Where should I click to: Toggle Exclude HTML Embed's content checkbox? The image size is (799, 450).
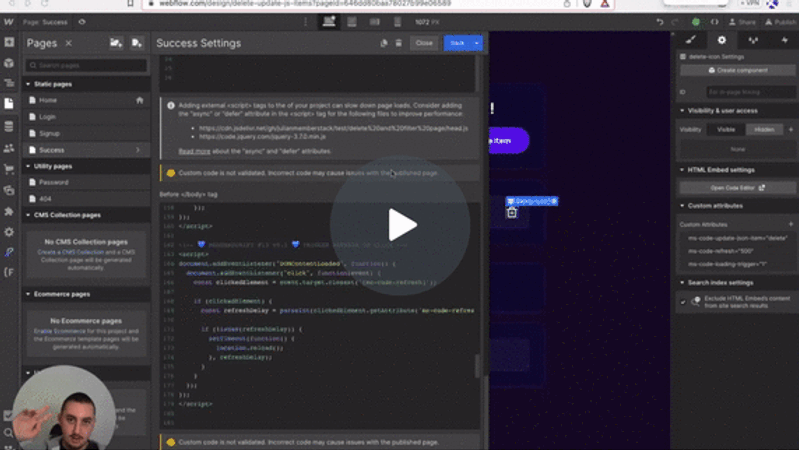pyautogui.click(x=683, y=302)
